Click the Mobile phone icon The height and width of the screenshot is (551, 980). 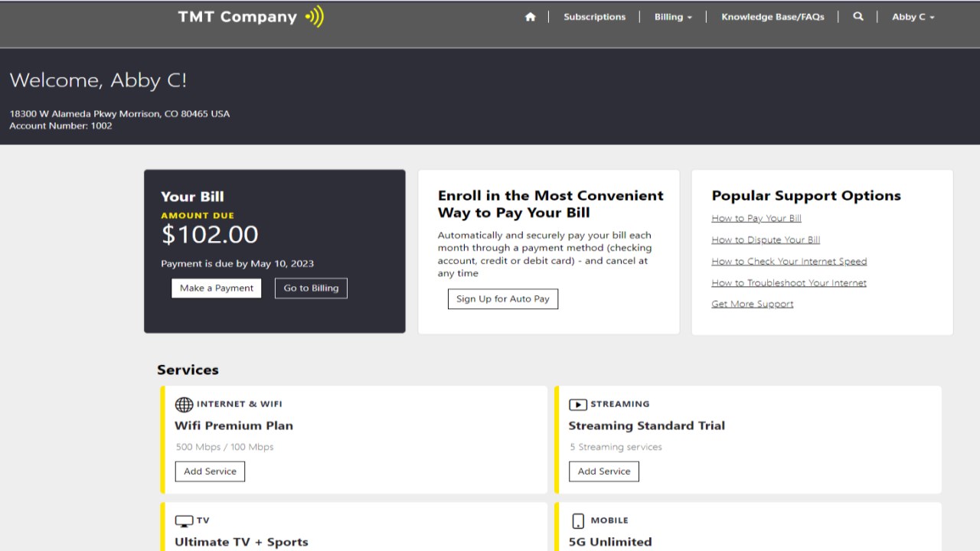[578, 521]
